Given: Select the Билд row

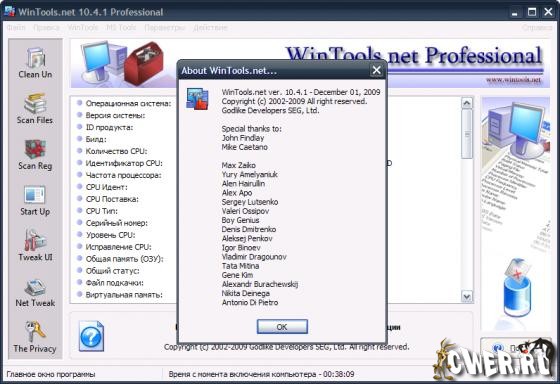Looking at the screenshot, I should [92, 139].
